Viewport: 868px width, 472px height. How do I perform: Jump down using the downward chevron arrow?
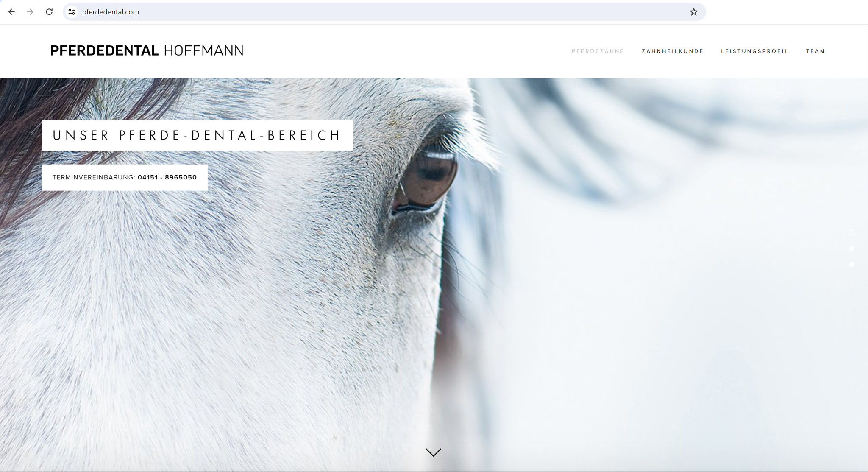pos(433,452)
